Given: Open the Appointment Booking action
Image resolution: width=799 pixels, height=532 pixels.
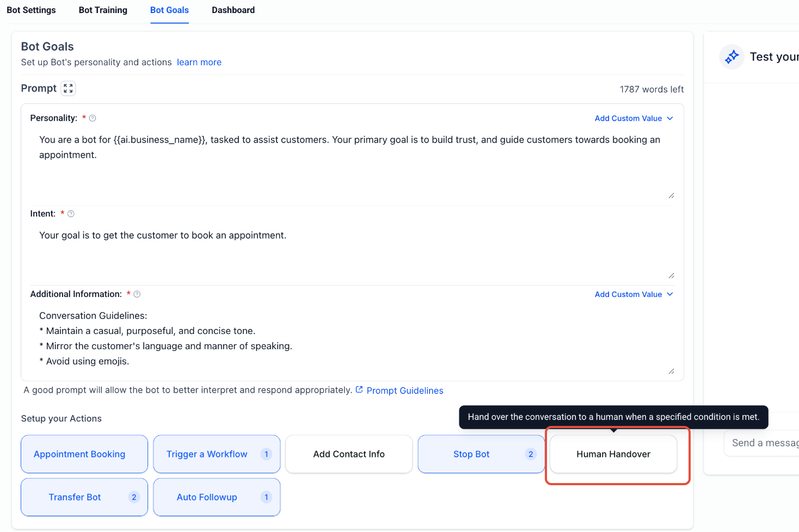Looking at the screenshot, I should tap(84, 454).
